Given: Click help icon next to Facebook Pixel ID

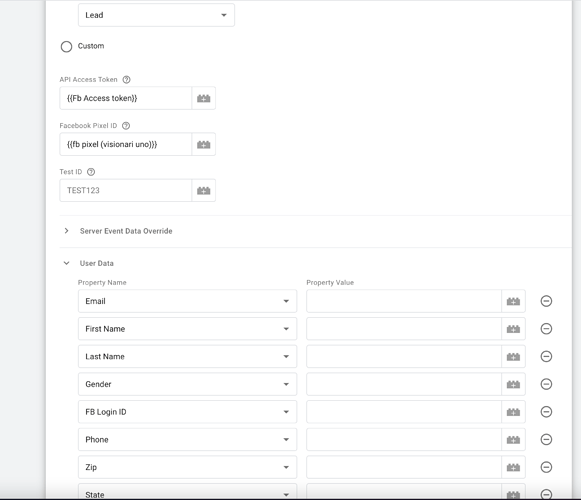Looking at the screenshot, I should pos(126,126).
